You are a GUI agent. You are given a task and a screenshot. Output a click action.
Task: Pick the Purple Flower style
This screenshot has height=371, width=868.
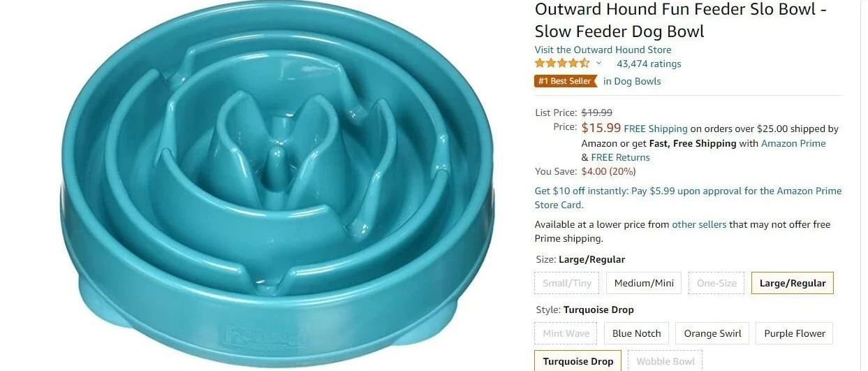(795, 333)
